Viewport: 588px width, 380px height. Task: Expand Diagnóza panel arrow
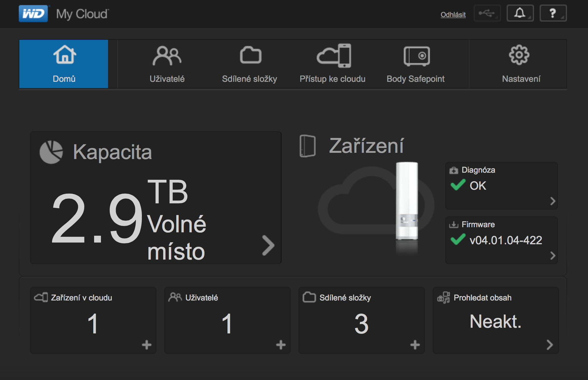pos(552,201)
